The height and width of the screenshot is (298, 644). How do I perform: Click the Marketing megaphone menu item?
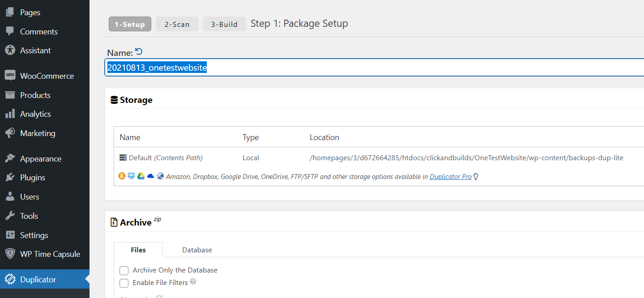(x=37, y=133)
